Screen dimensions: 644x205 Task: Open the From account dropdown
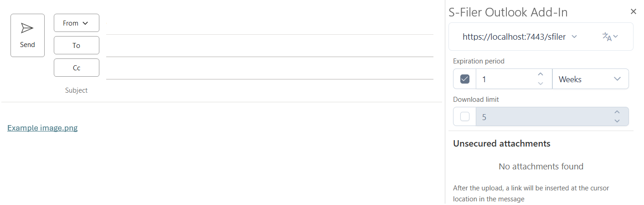(x=77, y=23)
